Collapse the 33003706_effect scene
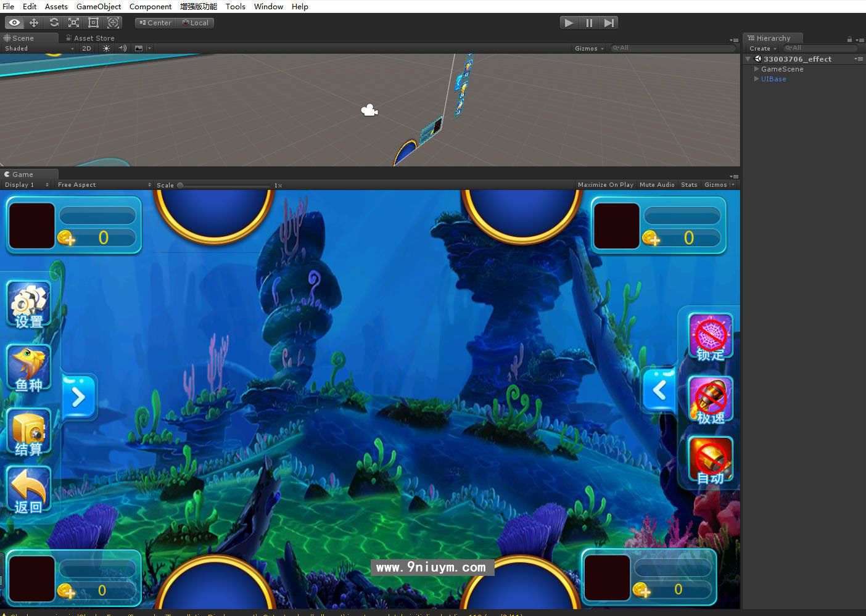The width and height of the screenshot is (866, 616). [x=748, y=59]
